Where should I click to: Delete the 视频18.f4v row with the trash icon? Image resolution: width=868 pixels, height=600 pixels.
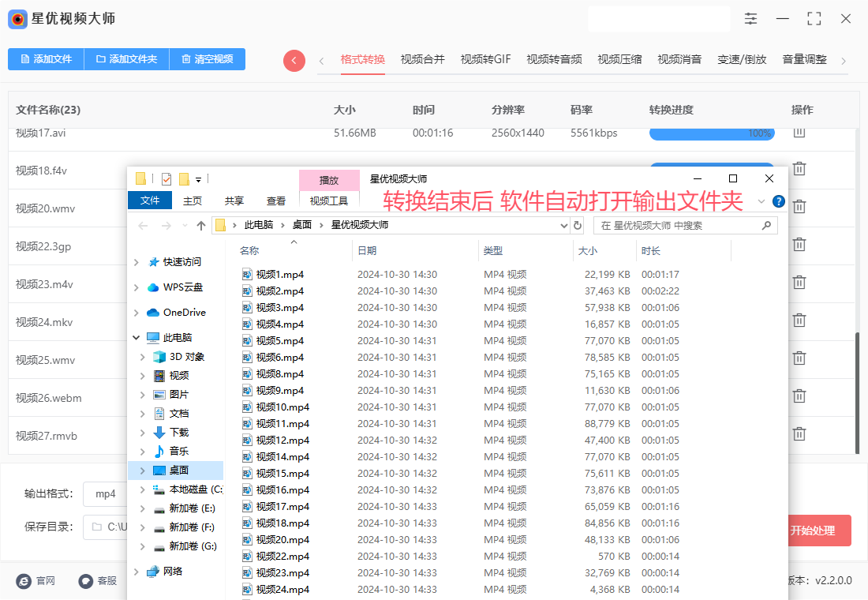pos(799,168)
